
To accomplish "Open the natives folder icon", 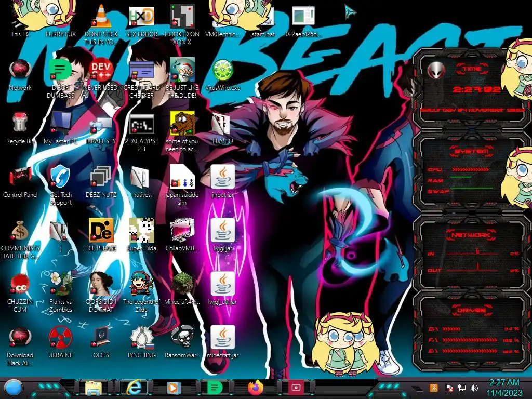I will click(x=141, y=182).
